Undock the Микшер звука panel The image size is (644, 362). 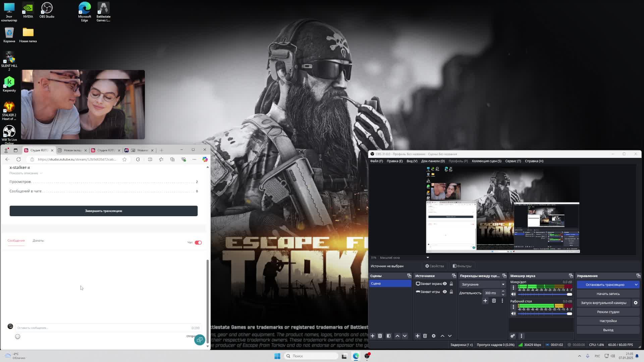click(x=571, y=276)
